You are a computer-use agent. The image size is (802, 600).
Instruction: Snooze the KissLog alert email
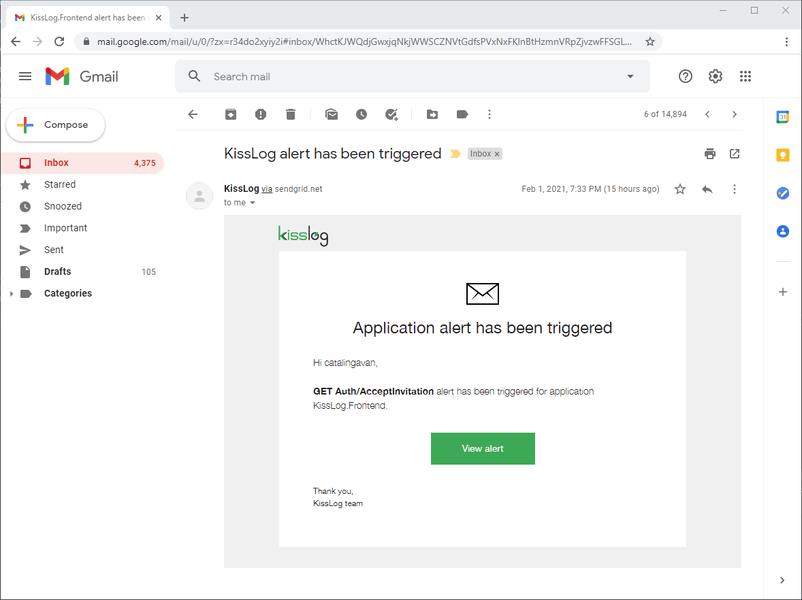point(361,114)
